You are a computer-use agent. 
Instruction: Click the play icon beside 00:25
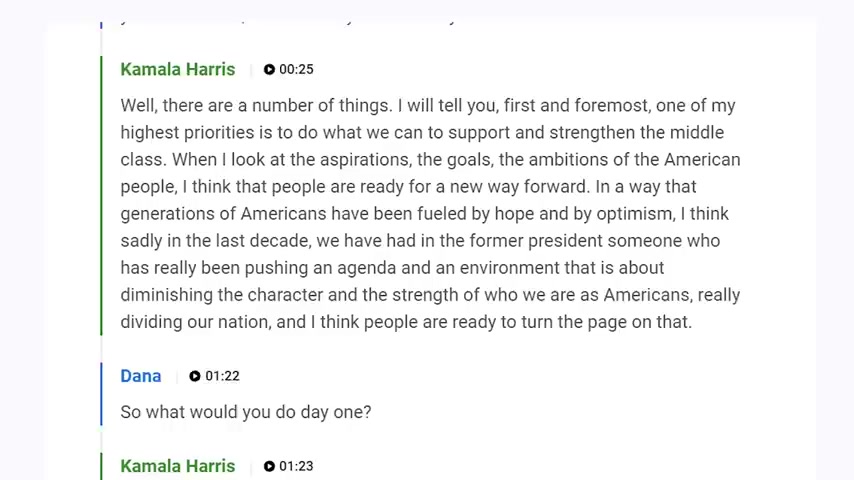click(269, 69)
